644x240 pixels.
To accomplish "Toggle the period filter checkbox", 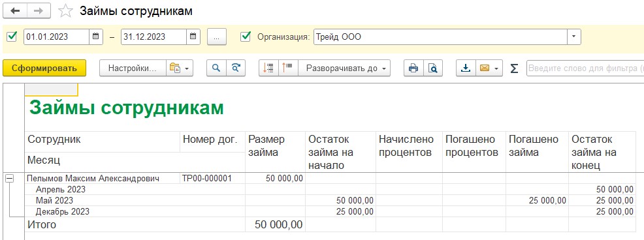I will coord(12,37).
